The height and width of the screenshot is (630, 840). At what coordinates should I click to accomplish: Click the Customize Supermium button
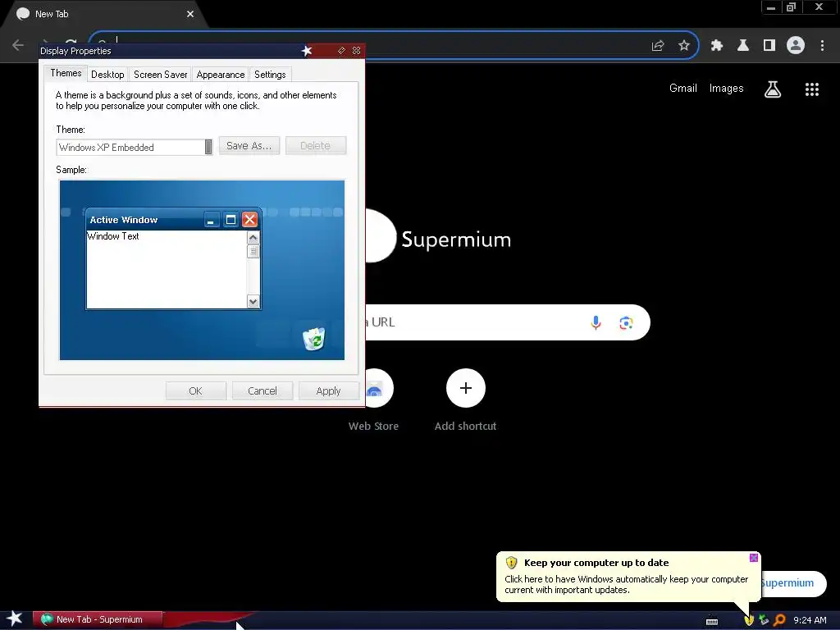coord(793,583)
